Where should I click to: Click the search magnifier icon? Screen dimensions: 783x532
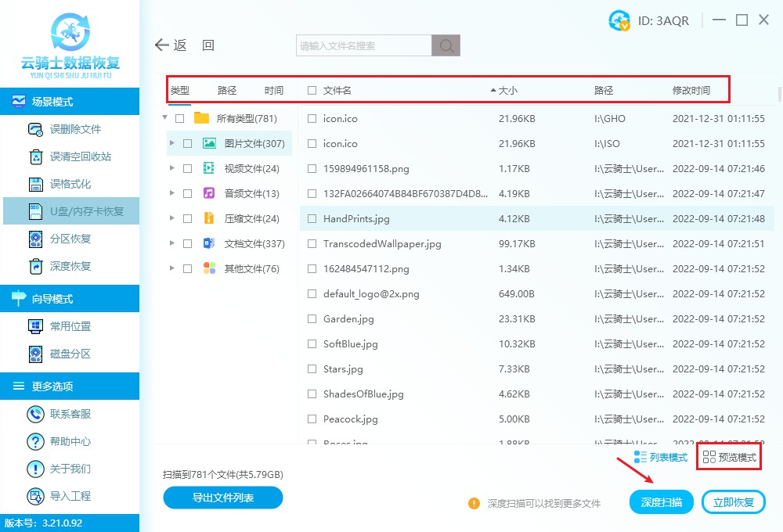tap(446, 45)
